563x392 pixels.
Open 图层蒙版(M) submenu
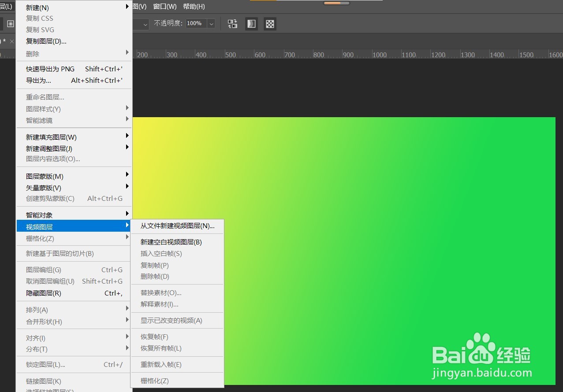[74, 176]
